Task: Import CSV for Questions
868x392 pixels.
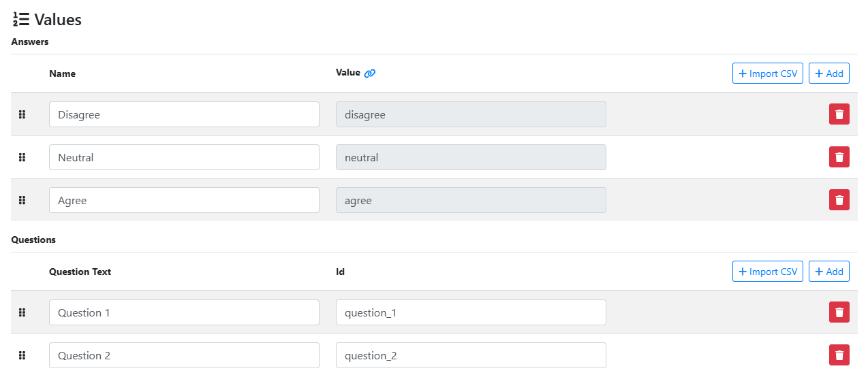Action: [x=768, y=272]
